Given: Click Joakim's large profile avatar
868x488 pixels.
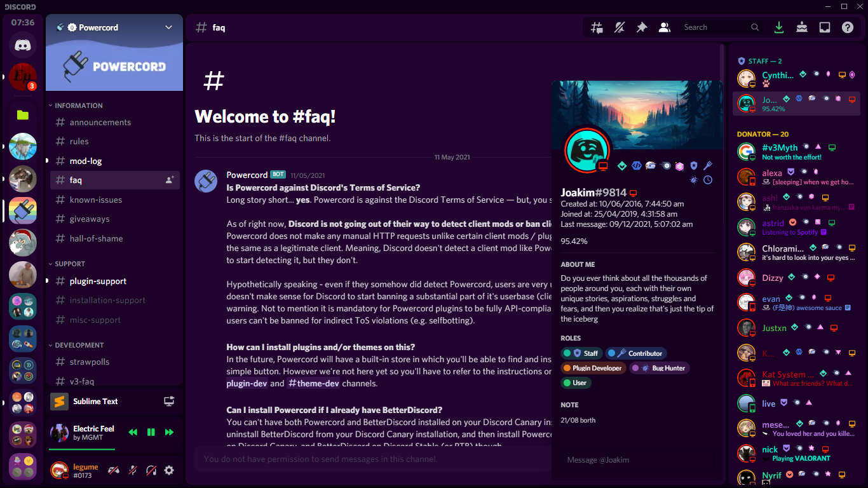Looking at the screenshot, I should (x=587, y=150).
